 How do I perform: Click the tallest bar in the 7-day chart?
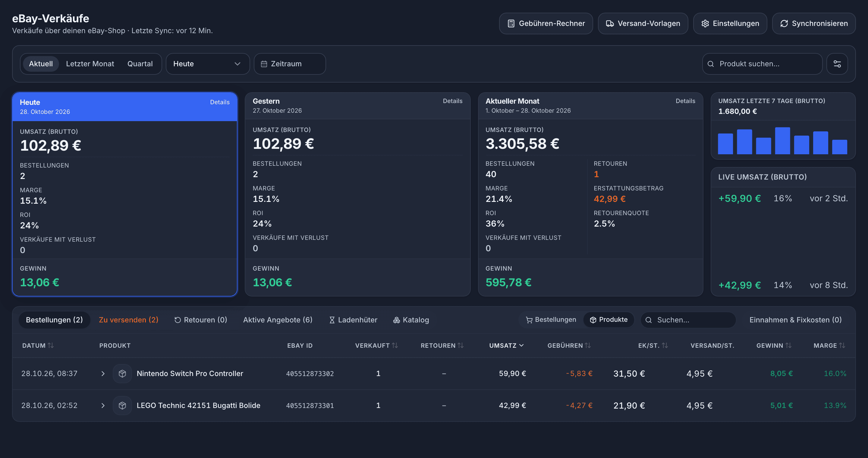point(782,140)
